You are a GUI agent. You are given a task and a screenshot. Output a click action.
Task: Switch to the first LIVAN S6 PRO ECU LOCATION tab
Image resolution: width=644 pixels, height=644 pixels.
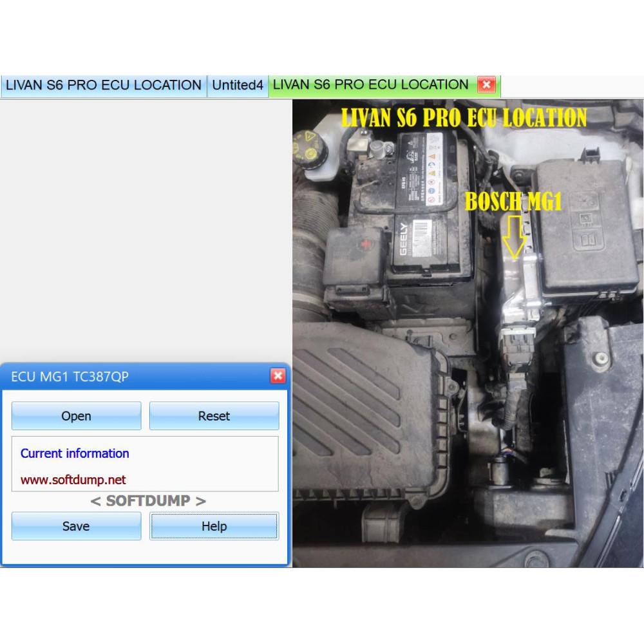tap(104, 86)
